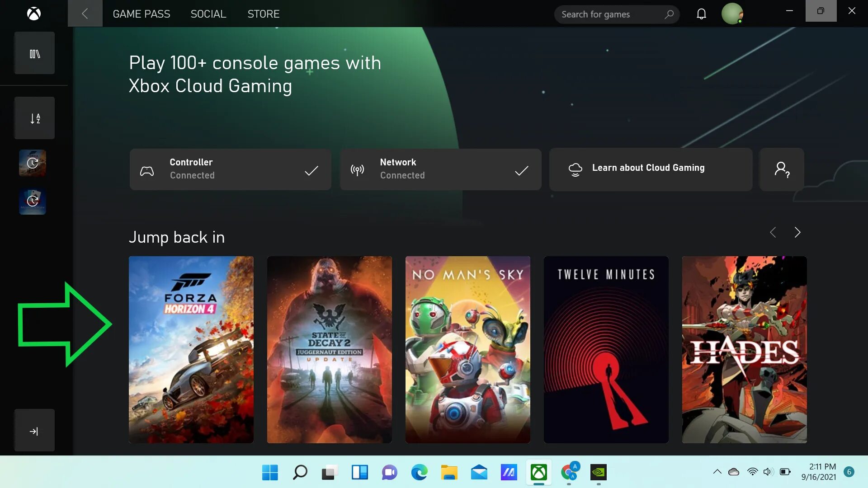The width and height of the screenshot is (868, 488).
Task: Go back using the back arrow
Action: click(x=85, y=14)
